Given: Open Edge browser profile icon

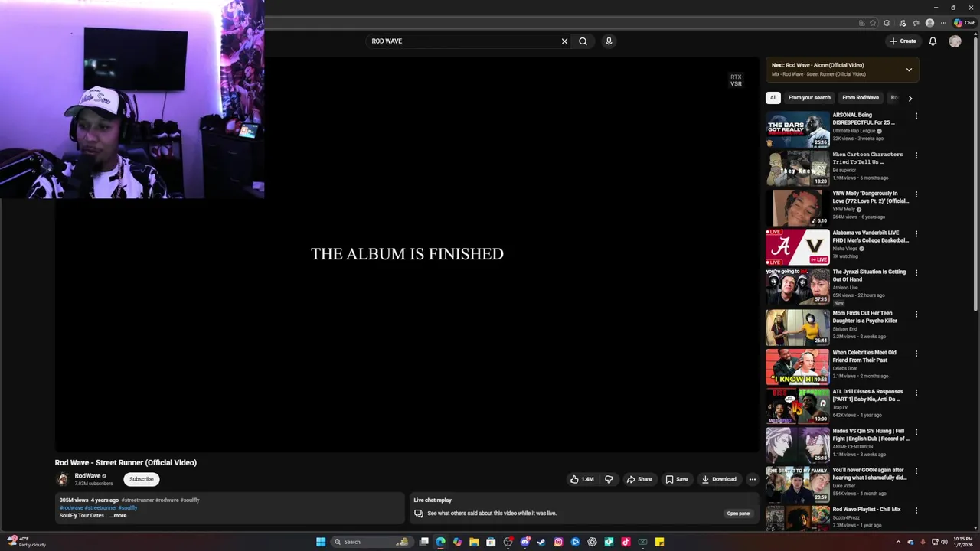Looking at the screenshot, I should [929, 23].
